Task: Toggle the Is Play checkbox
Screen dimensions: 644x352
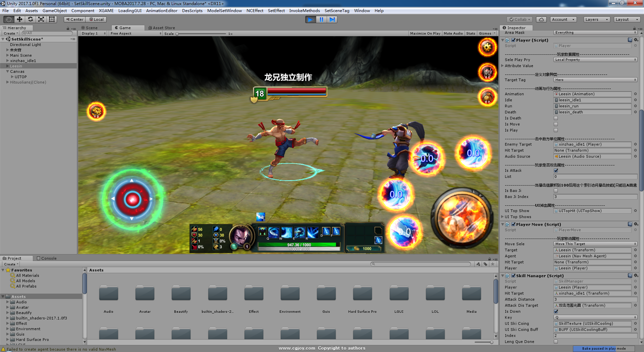Action: point(556,130)
